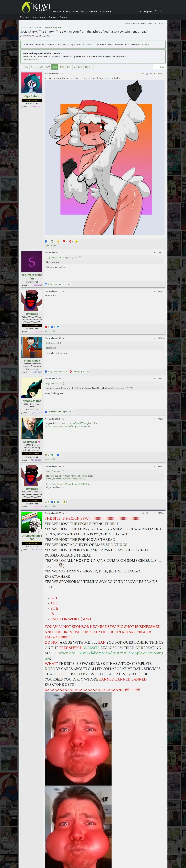Open View replies under post #92,823
The height and width of the screenshot is (868, 186).
(x=51, y=331)
